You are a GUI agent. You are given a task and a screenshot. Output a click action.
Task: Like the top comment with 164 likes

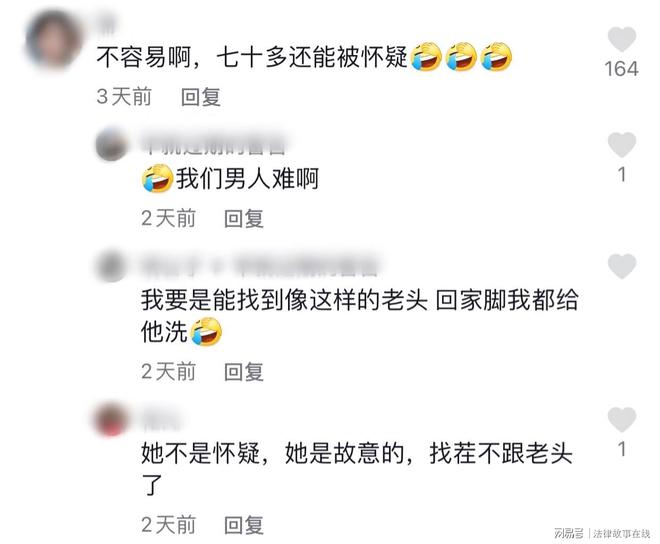point(622,39)
